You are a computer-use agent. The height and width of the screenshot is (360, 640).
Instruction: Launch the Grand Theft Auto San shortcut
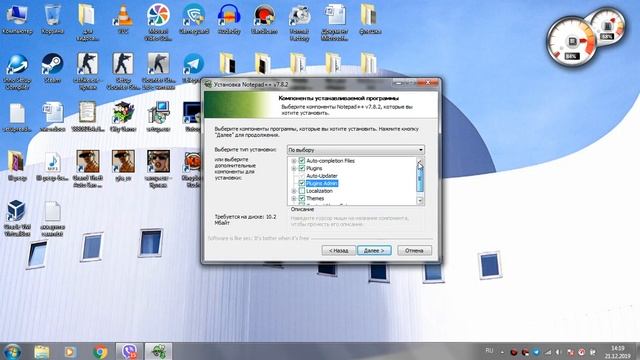coord(87,169)
